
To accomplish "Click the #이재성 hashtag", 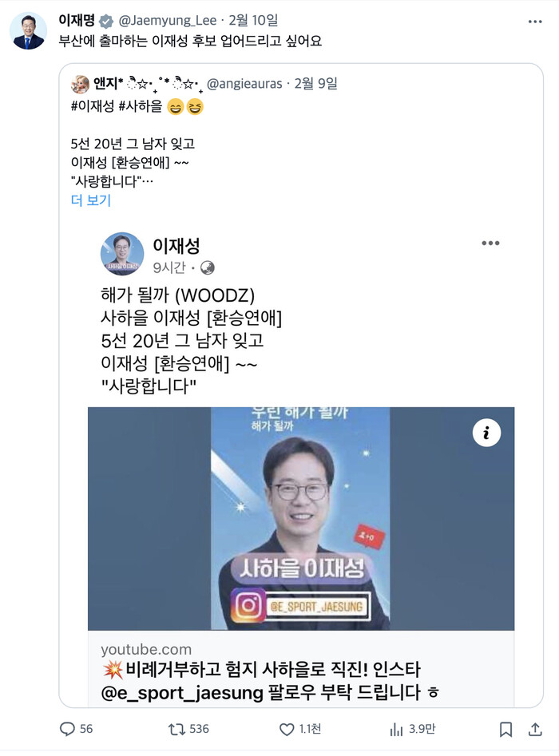I will (93, 106).
